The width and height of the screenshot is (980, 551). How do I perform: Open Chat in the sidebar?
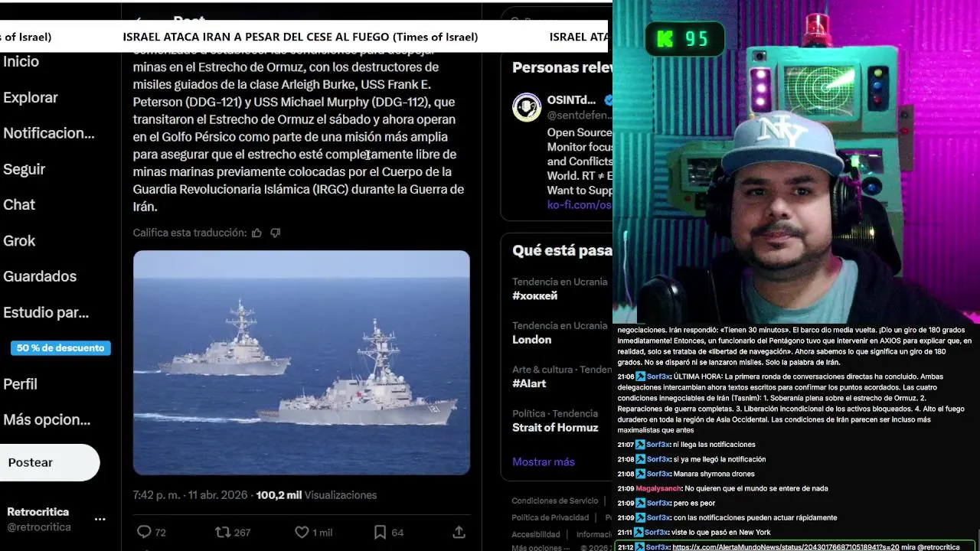coord(19,204)
